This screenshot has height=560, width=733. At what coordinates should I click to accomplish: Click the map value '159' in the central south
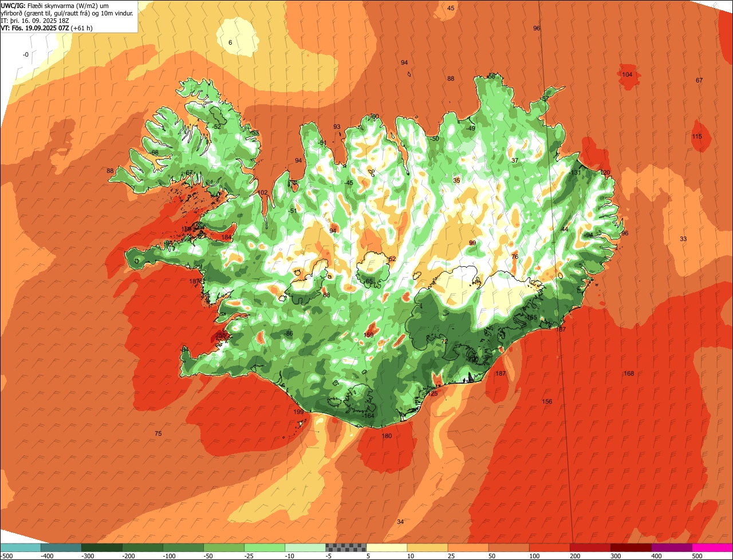click(369, 334)
